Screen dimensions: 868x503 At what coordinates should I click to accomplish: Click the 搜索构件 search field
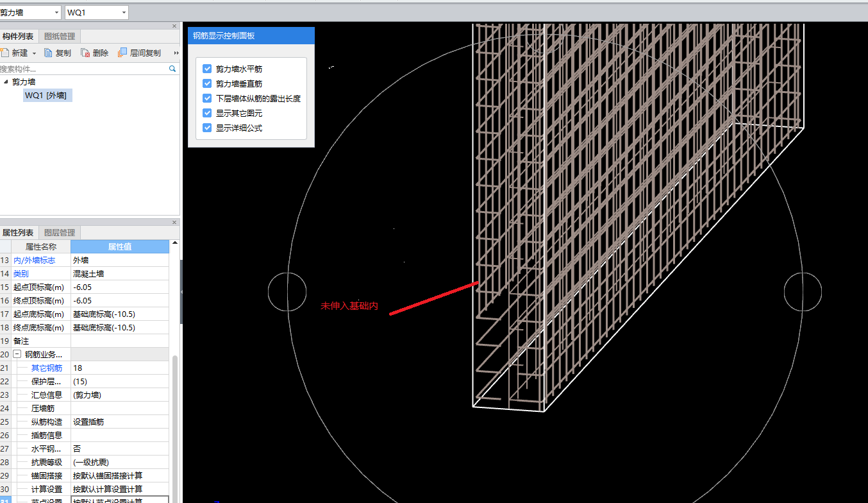(x=83, y=69)
